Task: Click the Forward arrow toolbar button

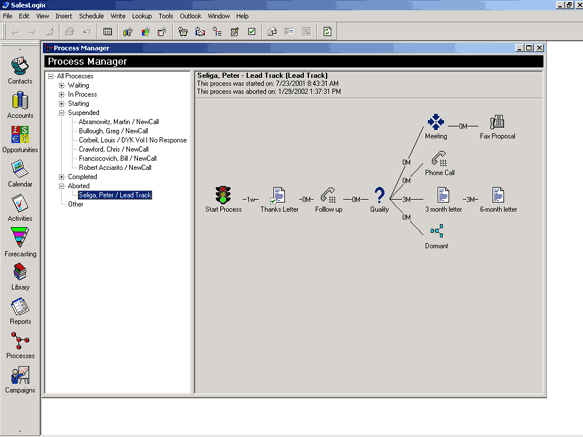Action: [32, 32]
